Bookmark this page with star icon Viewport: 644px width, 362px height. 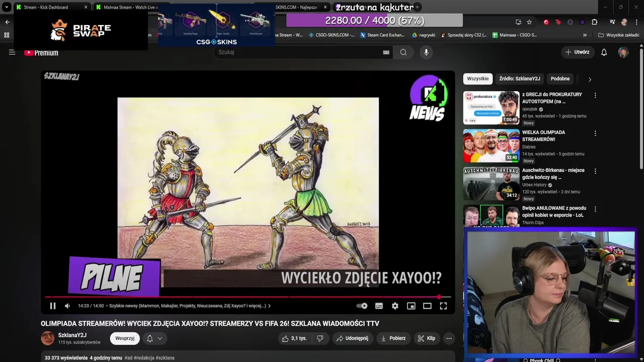[x=529, y=22]
